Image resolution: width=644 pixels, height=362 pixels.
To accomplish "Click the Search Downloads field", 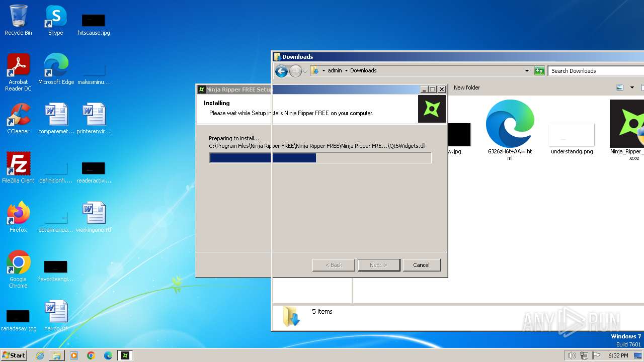I will (x=596, y=71).
